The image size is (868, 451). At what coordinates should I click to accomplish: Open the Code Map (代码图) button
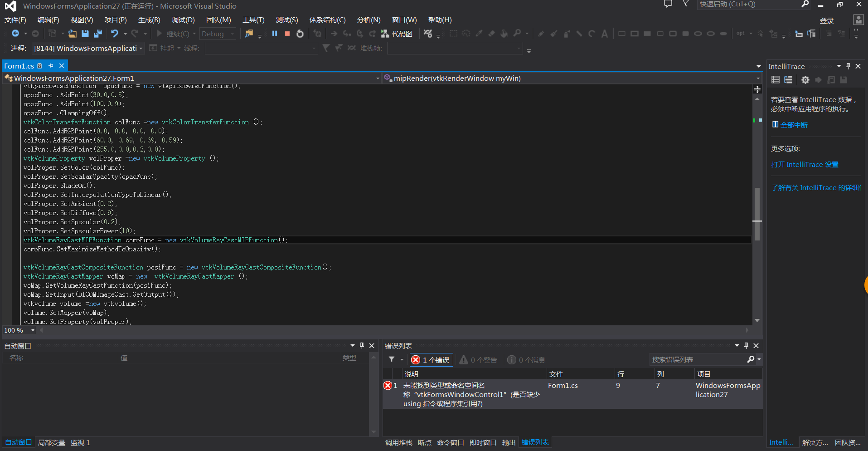(397, 34)
